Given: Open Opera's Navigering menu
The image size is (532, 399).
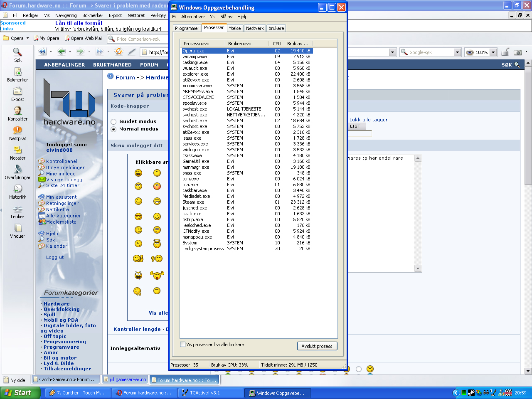Looking at the screenshot, I should point(66,15).
